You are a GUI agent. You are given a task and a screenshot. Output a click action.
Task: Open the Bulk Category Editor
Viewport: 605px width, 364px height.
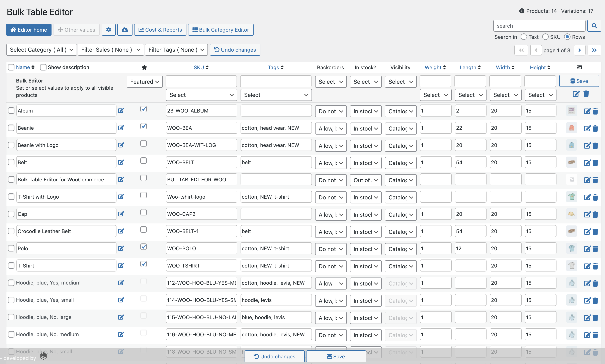[221, 29]
